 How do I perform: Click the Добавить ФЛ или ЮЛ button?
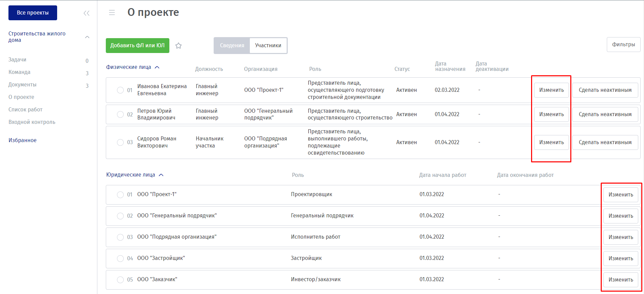(x=137, y=46)
